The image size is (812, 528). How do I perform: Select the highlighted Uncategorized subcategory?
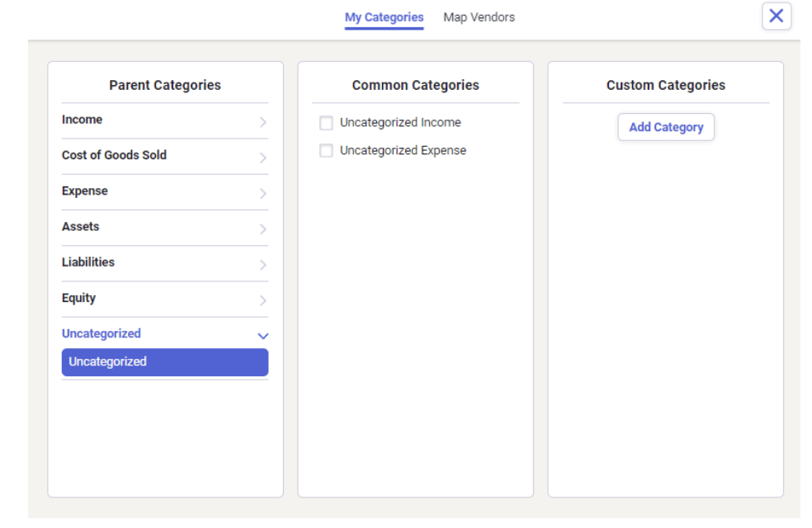click(x=165, y=362)
